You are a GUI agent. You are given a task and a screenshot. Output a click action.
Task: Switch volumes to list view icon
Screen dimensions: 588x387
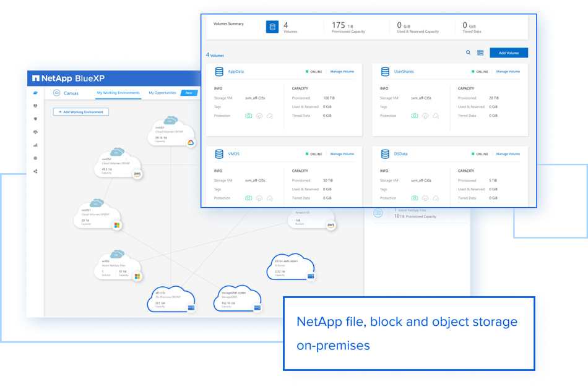[480, 53]
